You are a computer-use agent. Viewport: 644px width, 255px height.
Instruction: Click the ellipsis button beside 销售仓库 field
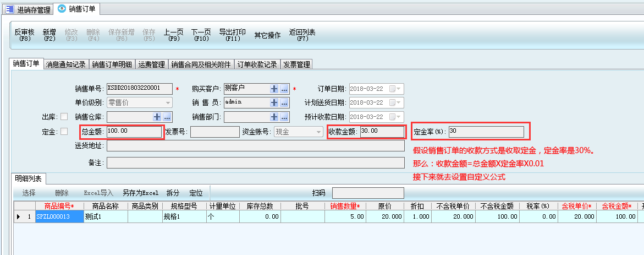point(167,117)
